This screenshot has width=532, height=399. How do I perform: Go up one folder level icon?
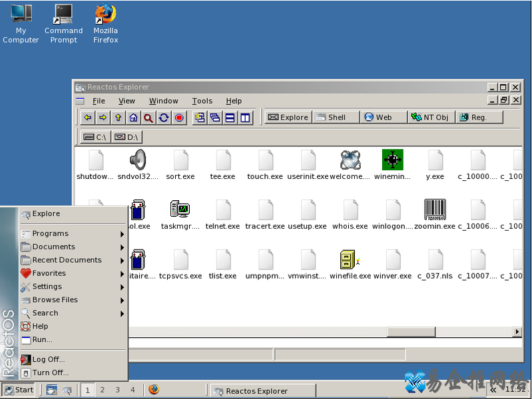click(x=118, y=118)
